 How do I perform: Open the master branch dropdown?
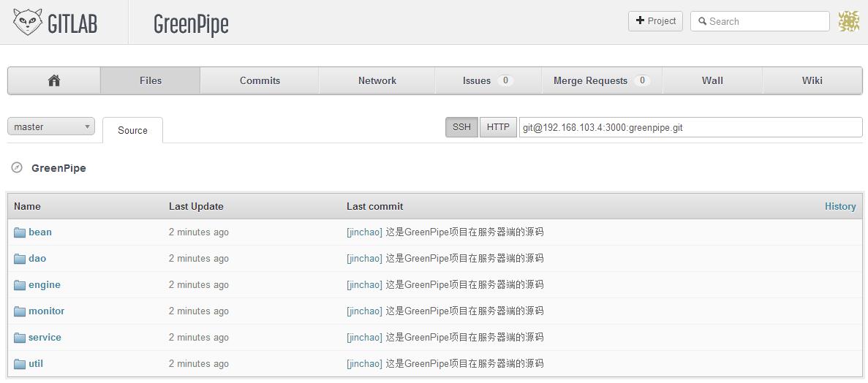(51, 126)
